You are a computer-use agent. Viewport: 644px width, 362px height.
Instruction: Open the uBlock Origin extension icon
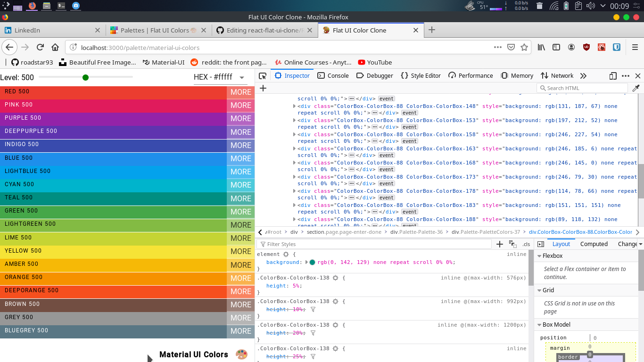pos(586,48)
